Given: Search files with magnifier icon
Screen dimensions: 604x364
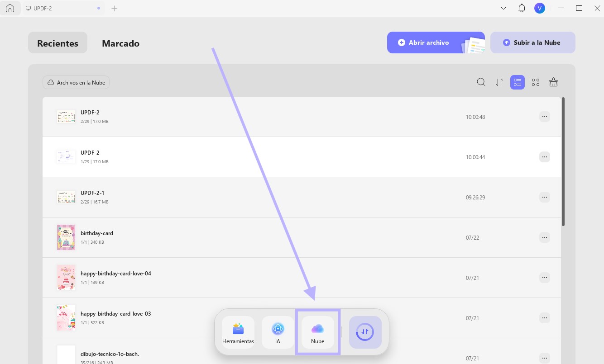Looking at the screenshot, I should (x=481, y=82).
